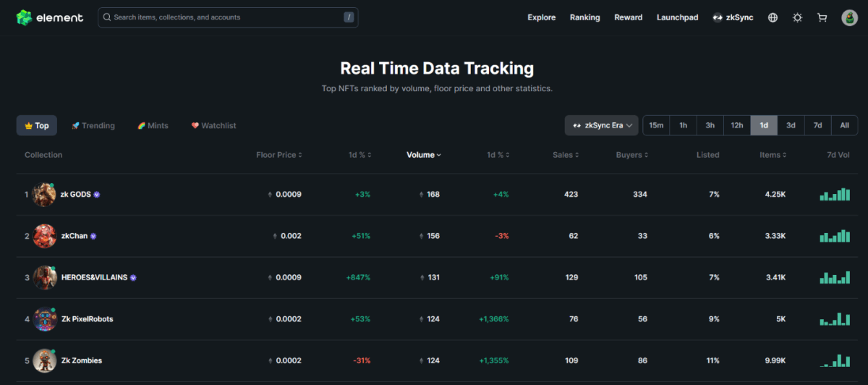Sort by Floor Price column
The height and width of the screenshot is (385, 868).
click(x=279, y=155)
